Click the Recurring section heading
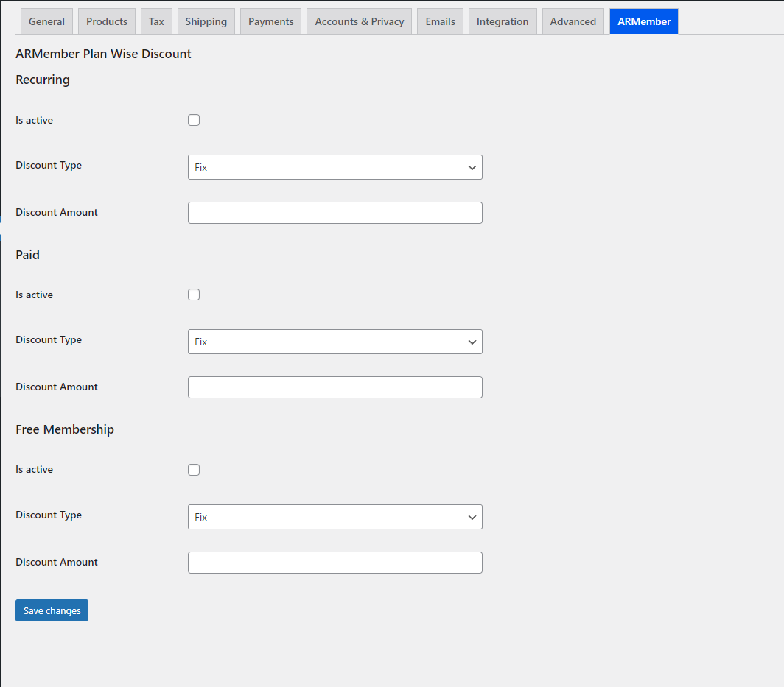Screen dimensions: 784x687 click(x=43, y=80)
